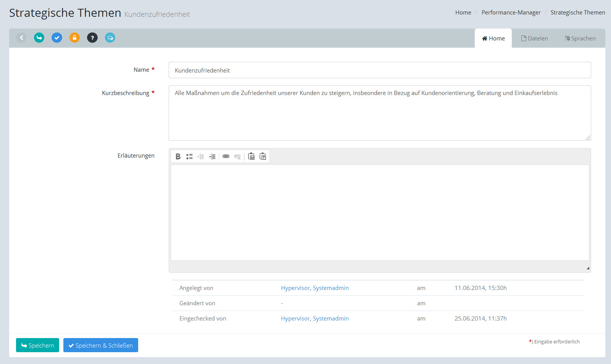The image size is (611, 364).
Task: Click the paste from Word icon
Action: click(251, 156)
